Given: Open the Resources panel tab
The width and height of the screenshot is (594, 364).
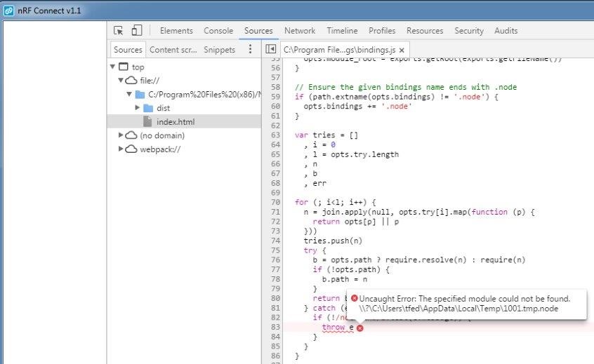Looking at the screenshot, I should 425,31.
